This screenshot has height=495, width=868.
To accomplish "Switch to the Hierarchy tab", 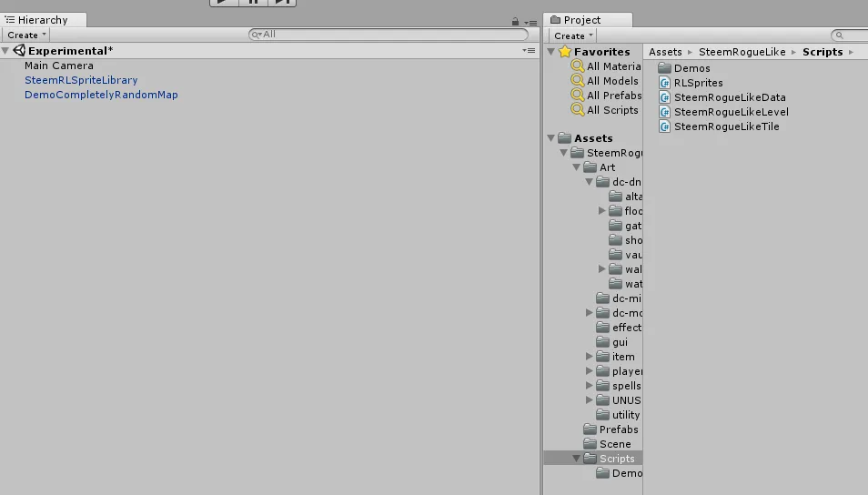I will point(43,20).
